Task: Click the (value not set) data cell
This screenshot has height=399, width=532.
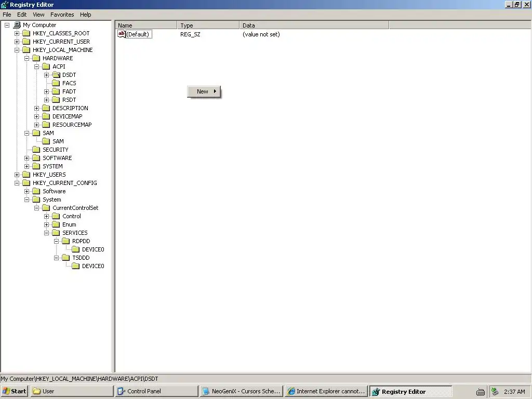Action: tap(261, 34)
